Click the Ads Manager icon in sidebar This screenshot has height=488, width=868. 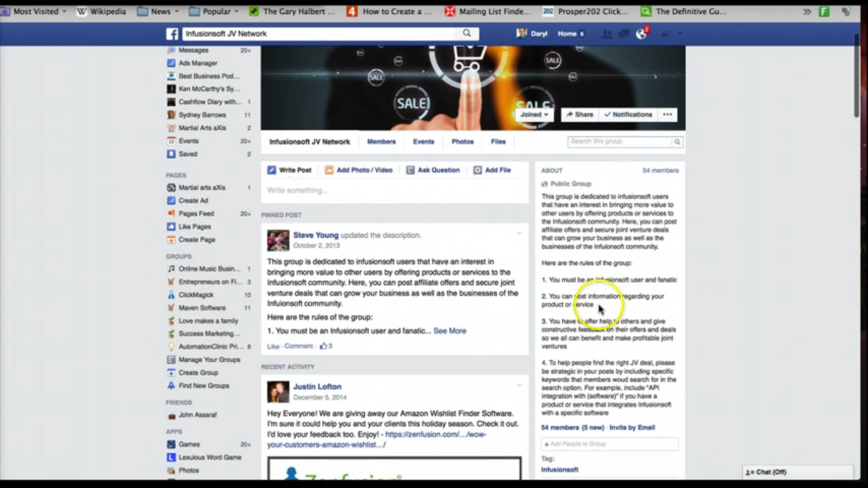(x=171, y=63)
